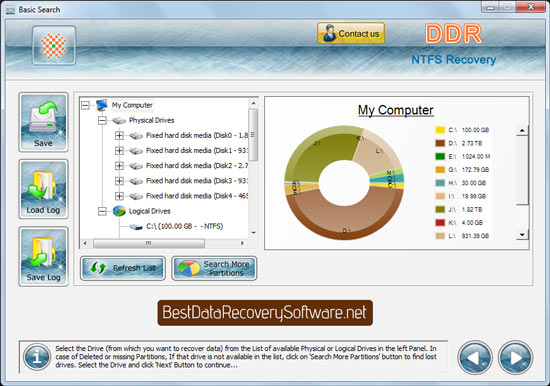Image resolution: width=550 pixels, height=386 pixels.
Task: Select the My Computer monitor icon
Action: [x=102, y=105]
